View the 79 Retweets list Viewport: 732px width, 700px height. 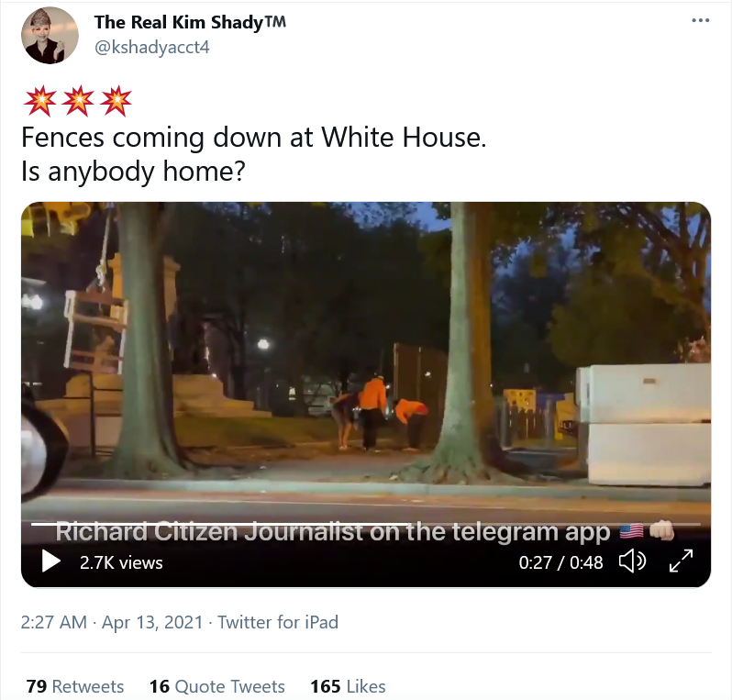coord(75,686)
